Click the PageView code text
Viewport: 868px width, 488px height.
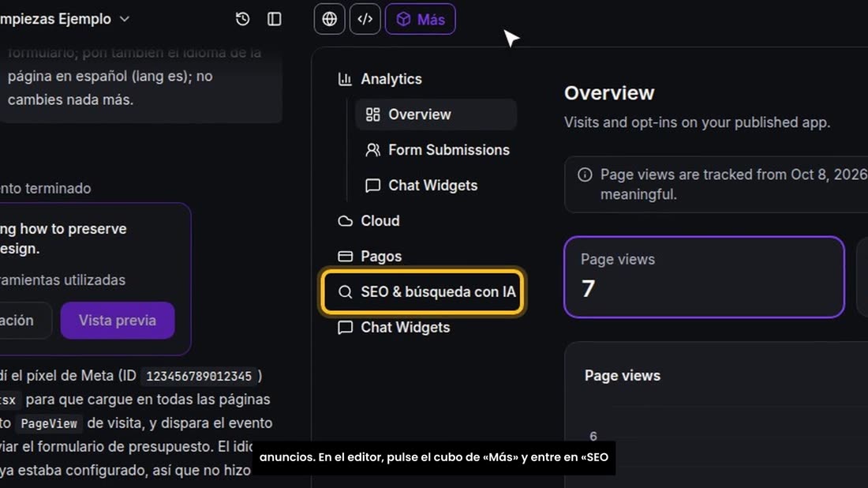coord(49,424)
